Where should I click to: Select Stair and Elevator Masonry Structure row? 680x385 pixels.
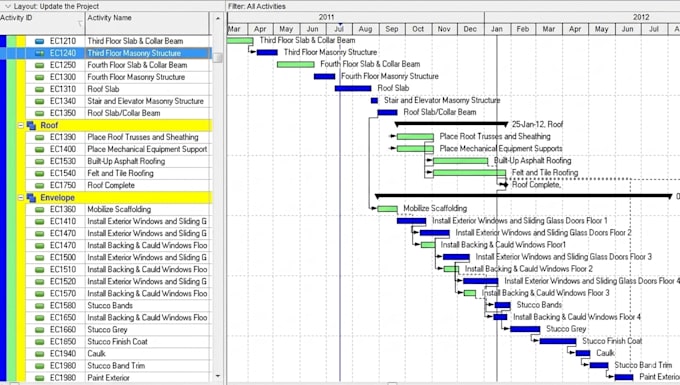[118, 101]
